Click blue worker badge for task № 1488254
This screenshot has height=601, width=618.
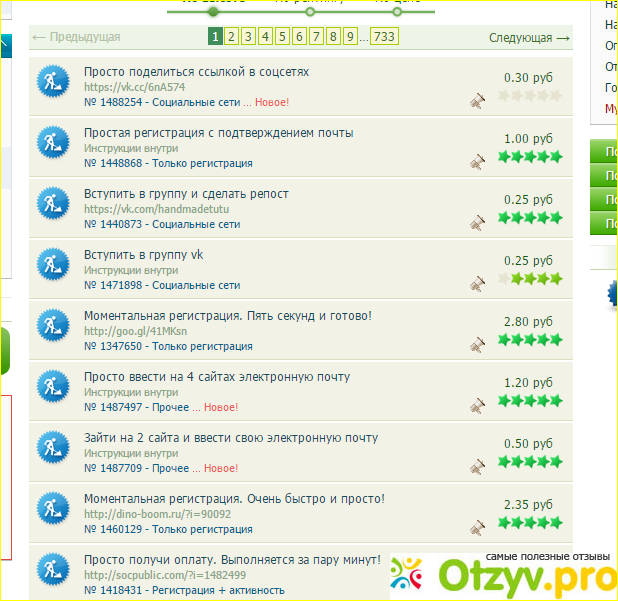tap(51, 84)
